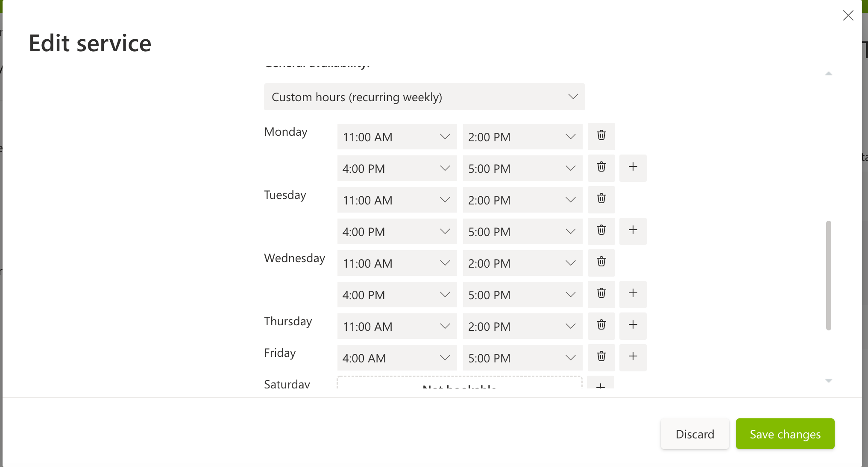This screenshot has width=868, height=467.
Task: Open the Custom hours availability dropdown
Action: pyautogui.click(x=424, y=97)
